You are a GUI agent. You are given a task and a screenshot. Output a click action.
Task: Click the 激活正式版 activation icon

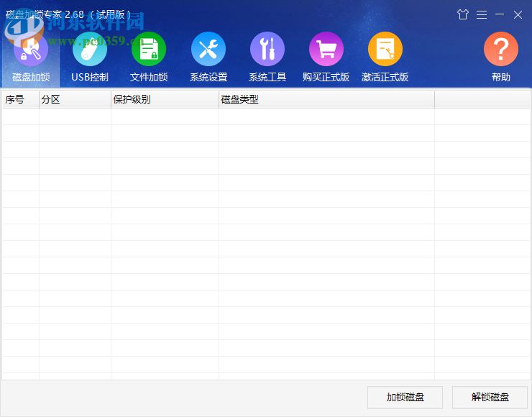(385, 49)
